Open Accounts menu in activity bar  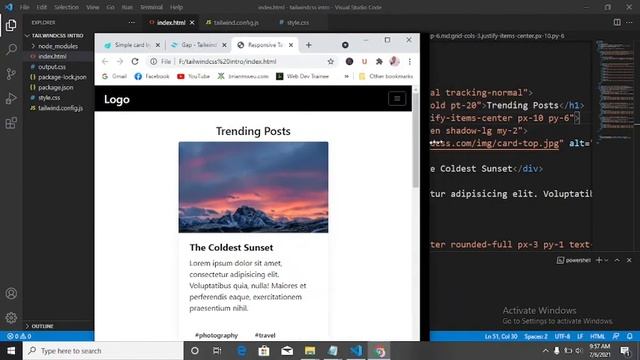click(11, 293)
